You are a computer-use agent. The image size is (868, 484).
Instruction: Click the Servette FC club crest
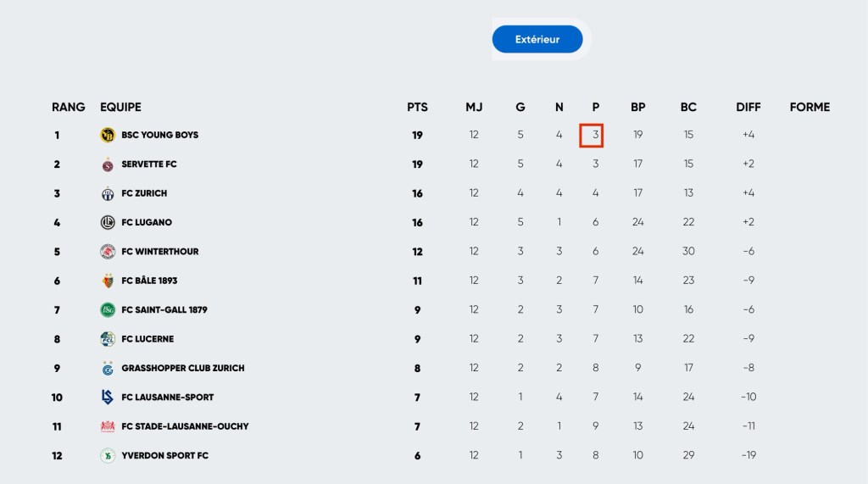pos(108,164)
